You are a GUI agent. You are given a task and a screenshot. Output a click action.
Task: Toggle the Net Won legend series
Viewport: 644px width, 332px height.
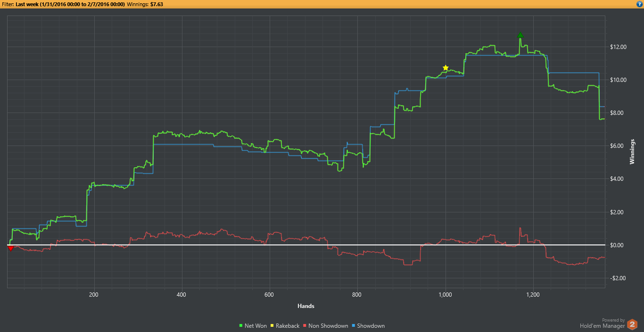tap(253, 326)
